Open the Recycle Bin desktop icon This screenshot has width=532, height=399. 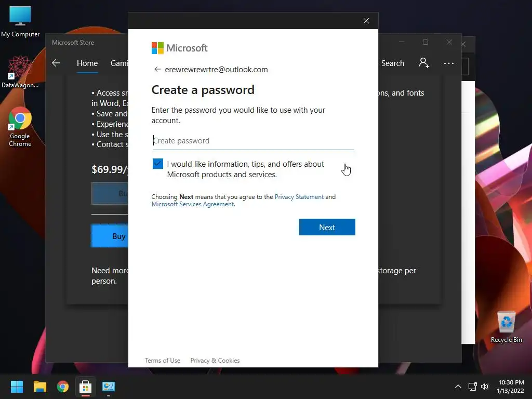coord(506,327)
